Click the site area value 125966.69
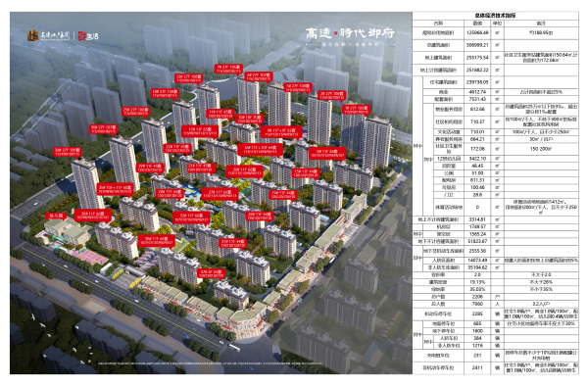The height and width of the screenshot is (386, 588). click(477, 33)
